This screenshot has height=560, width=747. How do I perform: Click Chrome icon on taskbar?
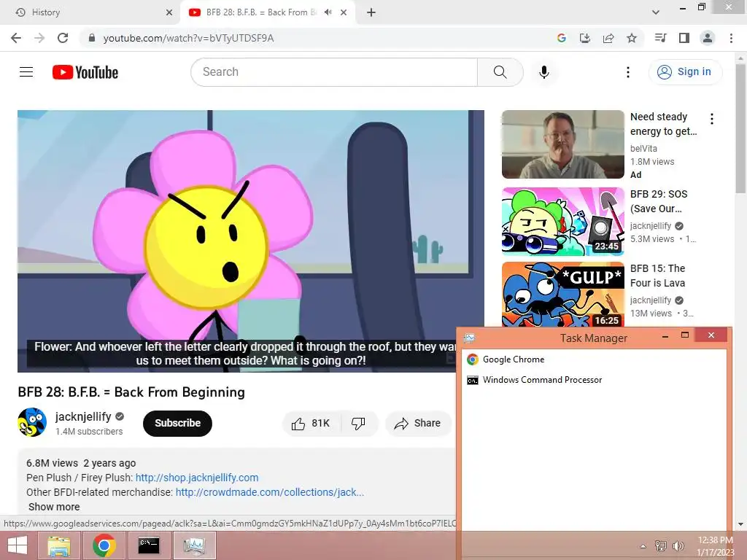[x=104, y=545]
